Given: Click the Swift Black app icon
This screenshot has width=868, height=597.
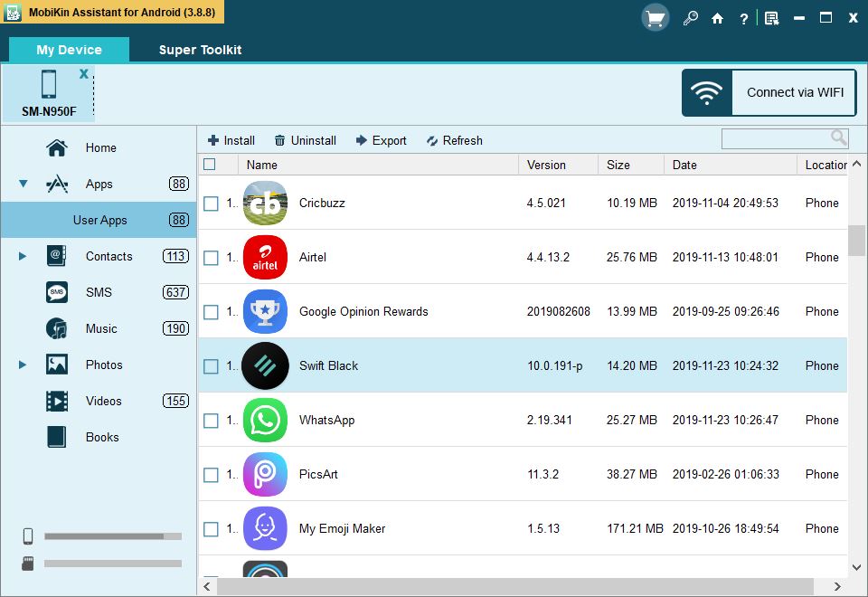Looking at the screenshot, I should coord(265,365).
